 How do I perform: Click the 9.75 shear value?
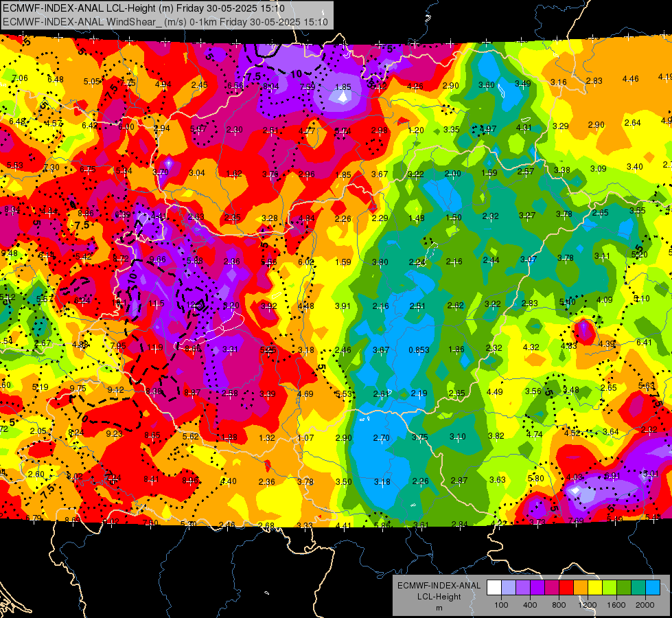(78, 388)
